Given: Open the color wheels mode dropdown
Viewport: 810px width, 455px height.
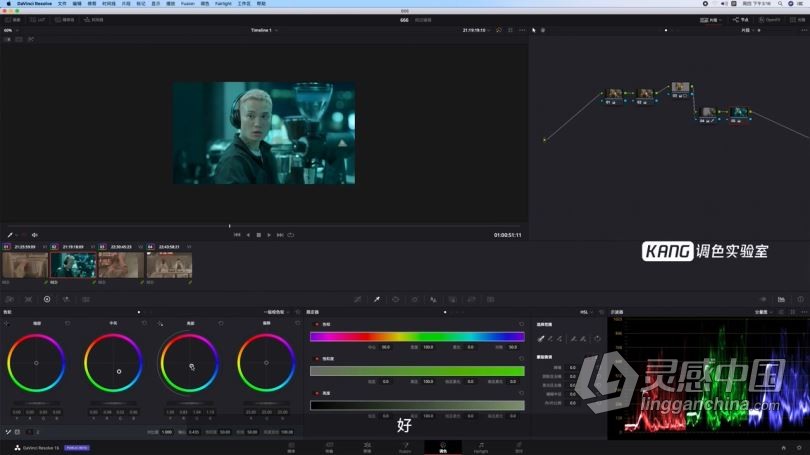Looking at the screenshot, I should coord(276,312).
